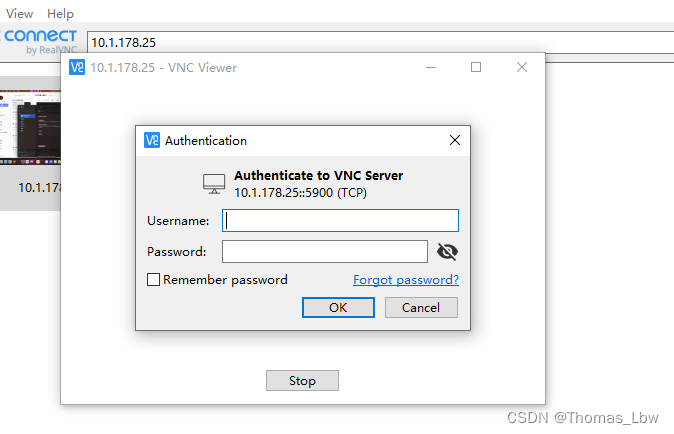Click the Username input field
This screenshot has width=674, height=434.
340,220
